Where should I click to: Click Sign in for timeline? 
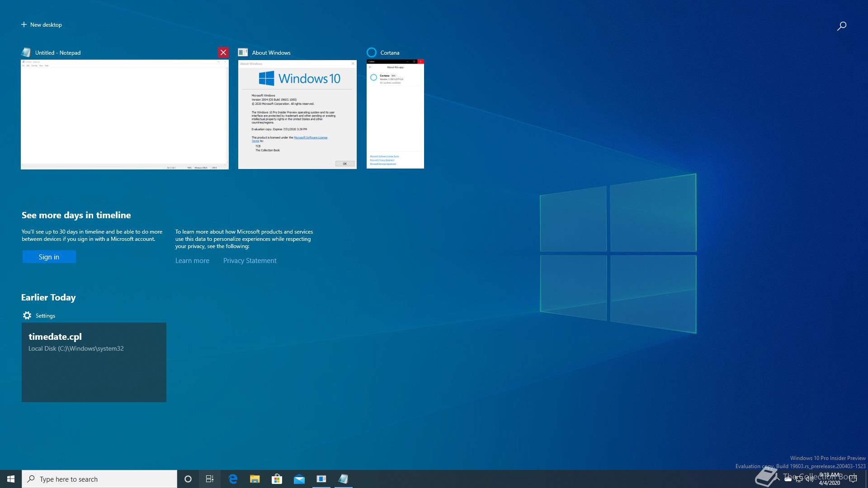coord(49,257)
